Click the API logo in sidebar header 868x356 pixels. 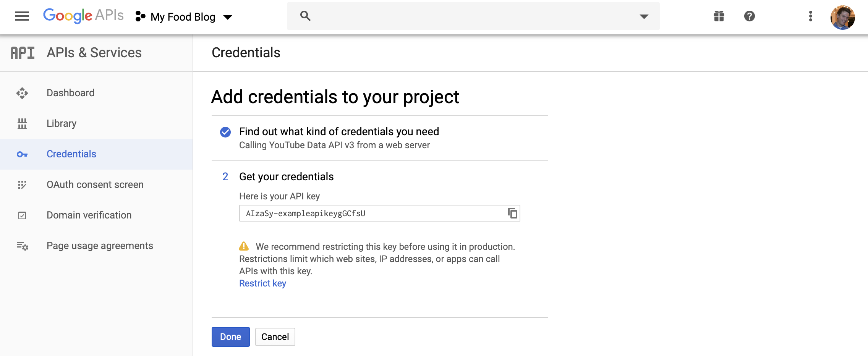click(23, 53)
